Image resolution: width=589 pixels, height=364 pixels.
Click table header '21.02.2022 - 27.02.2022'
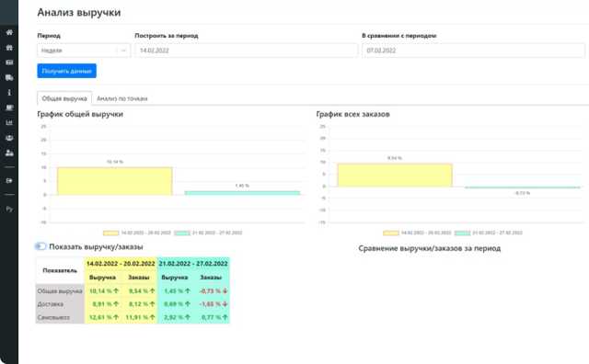point(193,264)
